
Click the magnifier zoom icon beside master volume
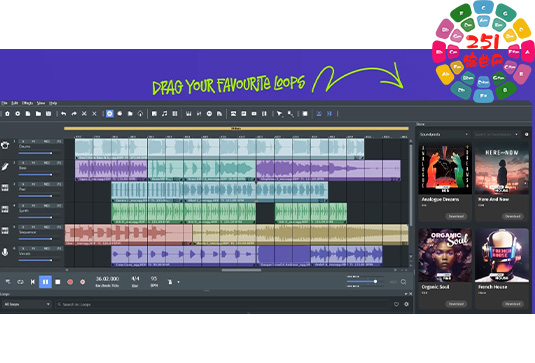pyautogui.click(x=404, y=282)
